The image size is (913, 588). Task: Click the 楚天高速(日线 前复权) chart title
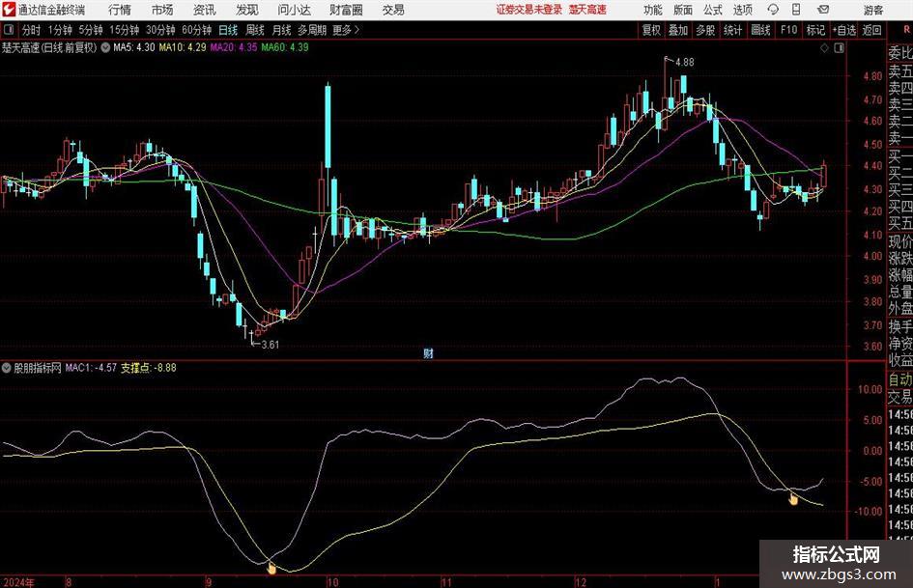[49, 47]
